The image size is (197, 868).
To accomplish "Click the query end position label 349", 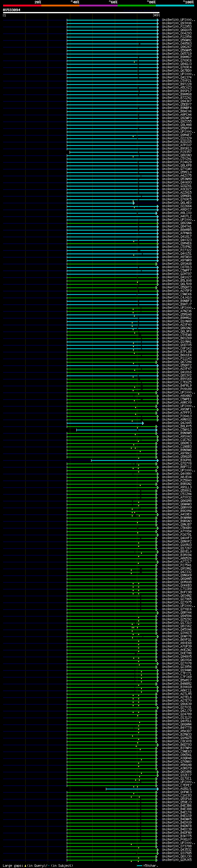I will [x=155, y=15].
